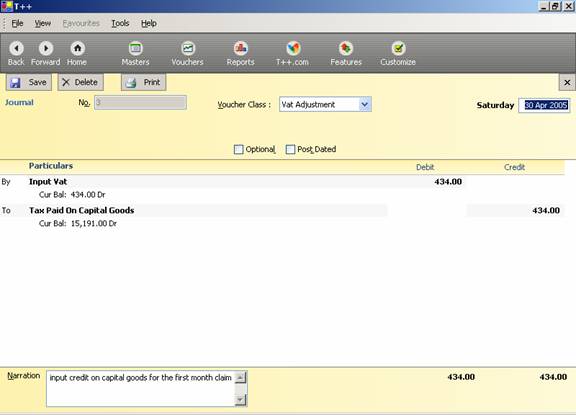576x415 pixels.
Task: Expand the Voucher Class dropdown arrow
Action: click(x=364, y=104)
